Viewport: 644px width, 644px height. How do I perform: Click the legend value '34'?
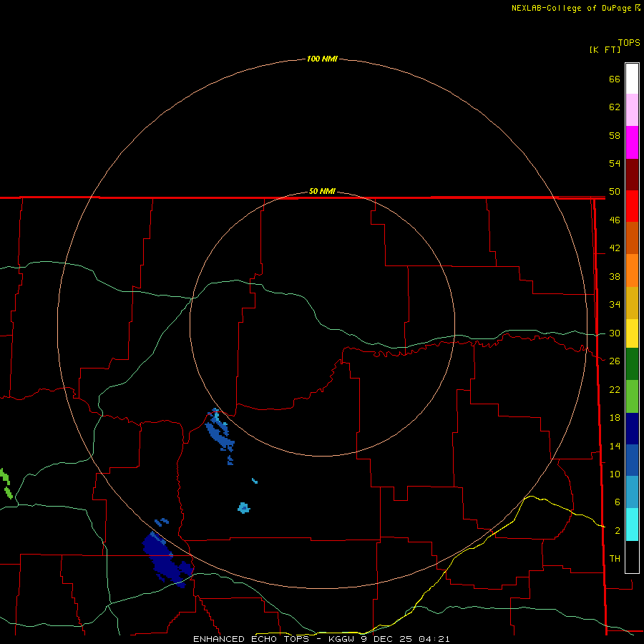coord(615,304)
